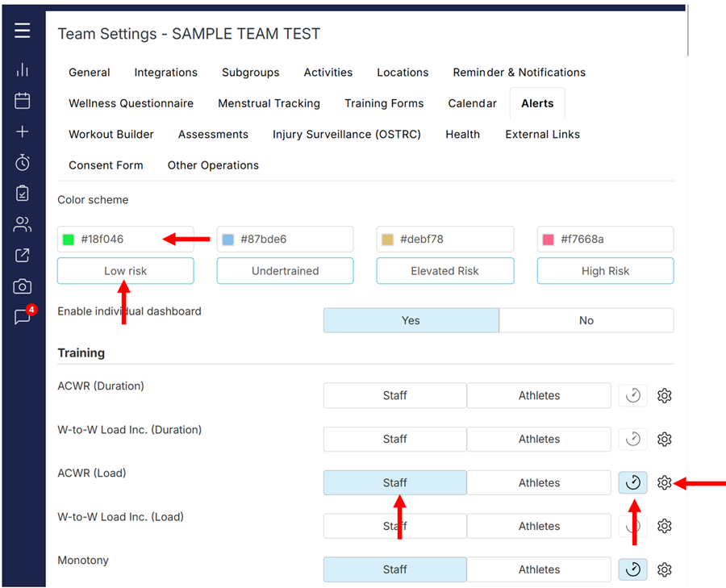Open the hamburger menu in sidebar
The height and width of the screenshot is (588, 726).
[x=23, y=31]
